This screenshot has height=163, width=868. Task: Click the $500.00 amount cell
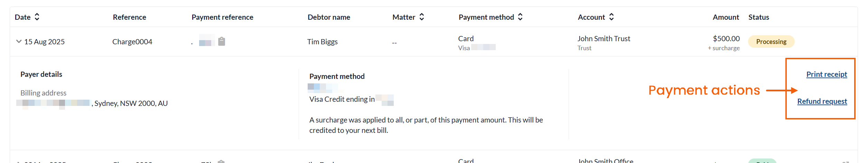pos(726,39)
